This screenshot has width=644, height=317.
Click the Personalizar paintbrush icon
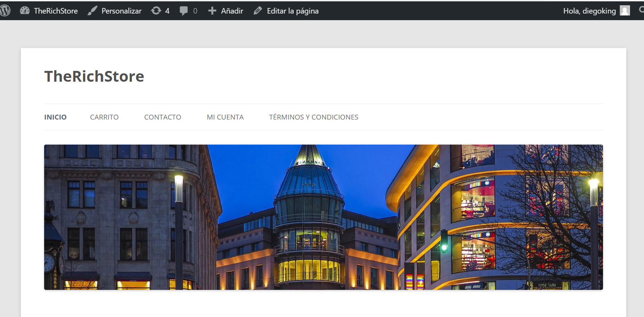click(92, 11)
